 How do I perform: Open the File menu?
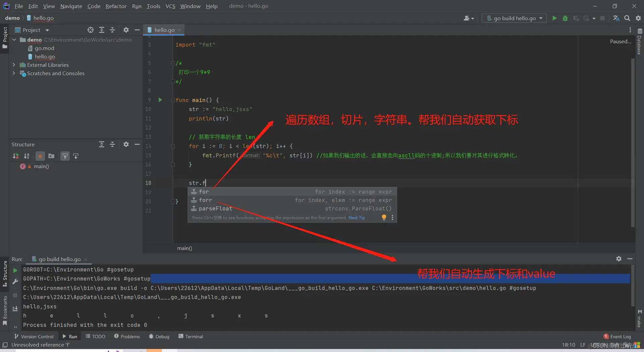tap(19, 6)
